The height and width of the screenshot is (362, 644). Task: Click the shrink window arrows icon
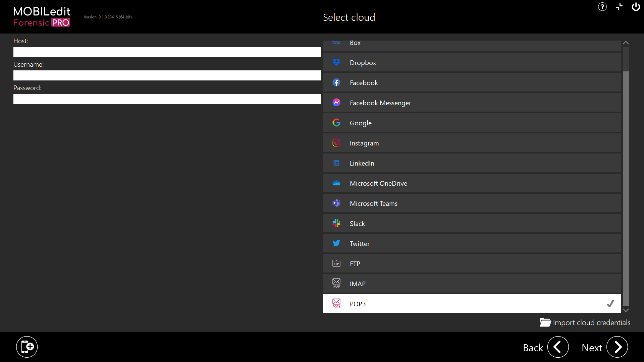coord(619,7)
